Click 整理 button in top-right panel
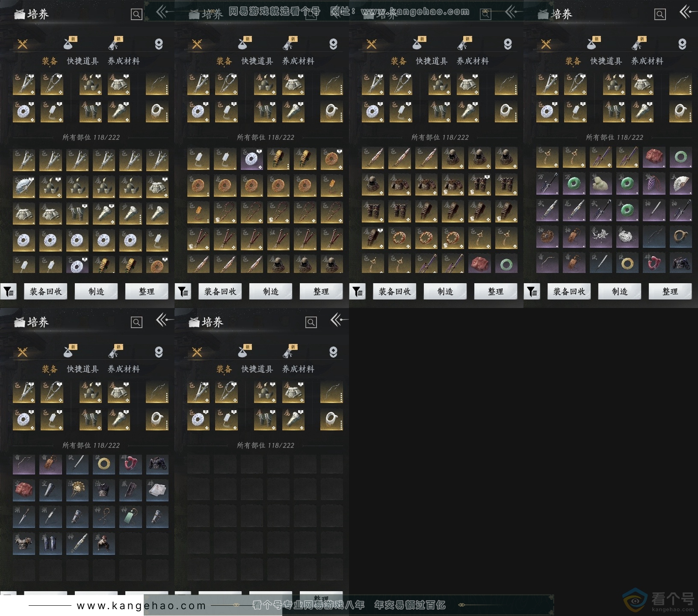Viewport: 698px width, 616px height. [670, 291]
